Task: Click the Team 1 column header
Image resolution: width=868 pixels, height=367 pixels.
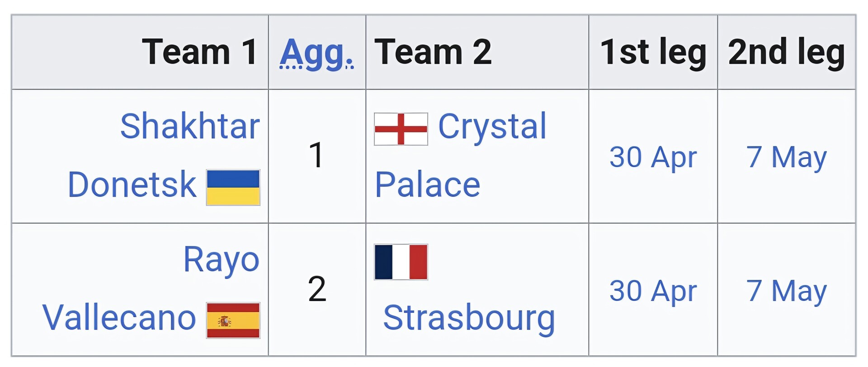Action: pyautogui.click(x=199, y=52)
